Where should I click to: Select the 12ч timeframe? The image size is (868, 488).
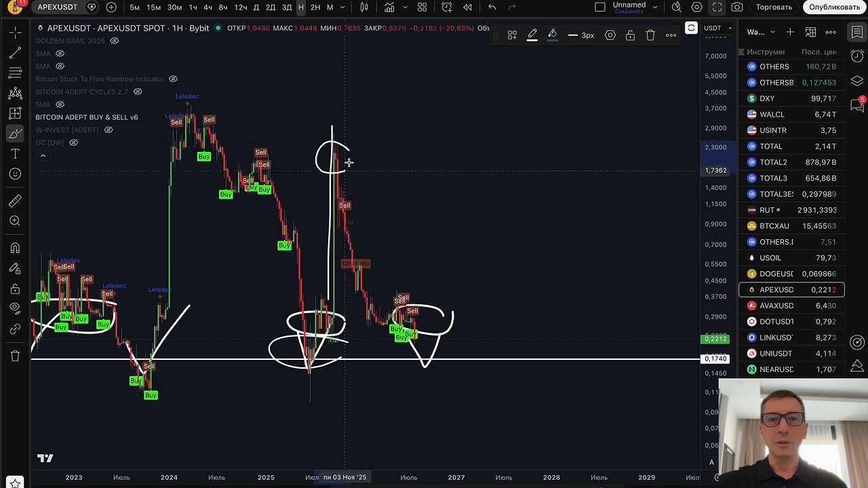[240, 7]
